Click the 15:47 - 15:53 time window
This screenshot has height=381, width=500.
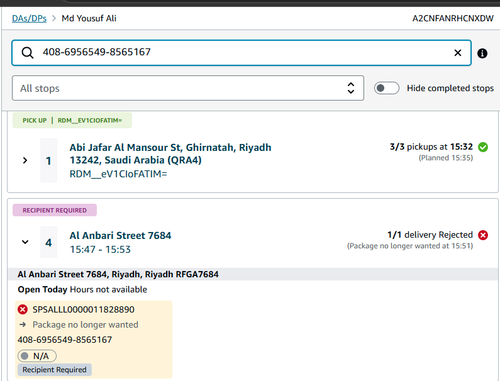click(100, 249)
